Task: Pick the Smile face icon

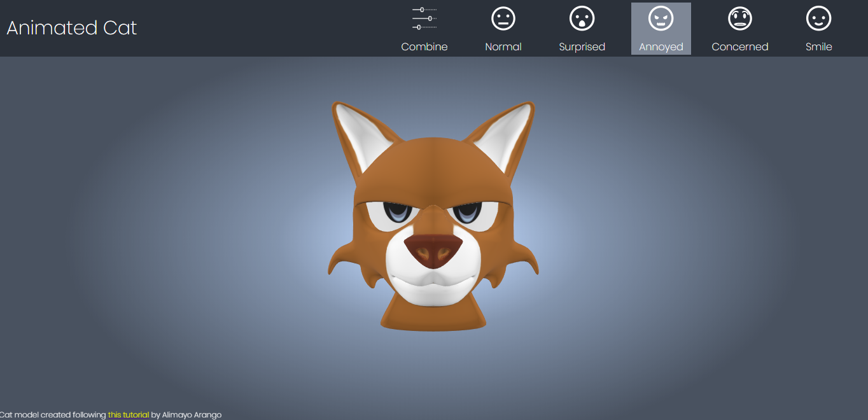Action: coord(818,18)
